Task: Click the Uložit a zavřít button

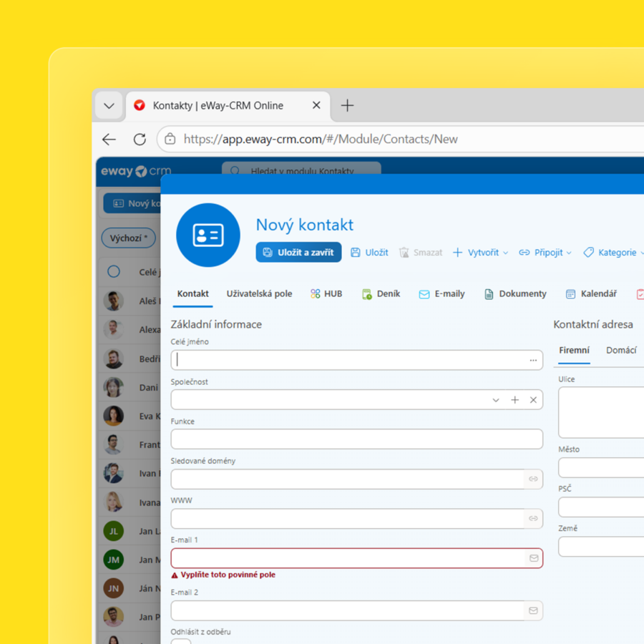Action: [x=298, y=253]
